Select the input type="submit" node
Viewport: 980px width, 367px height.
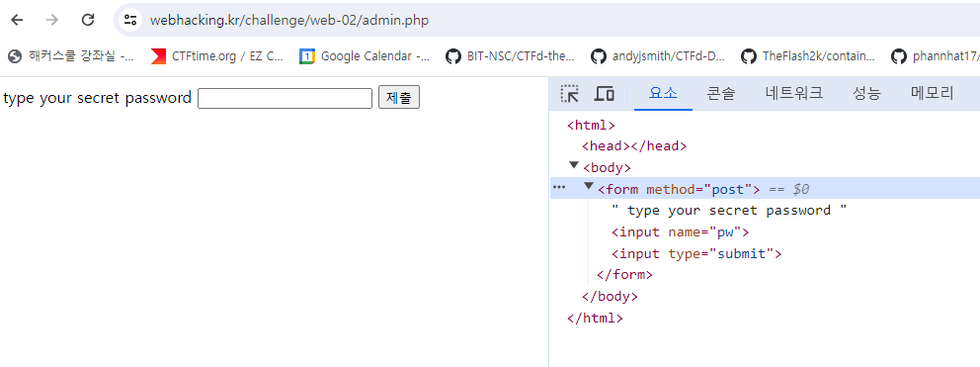(x=696, y=253)
